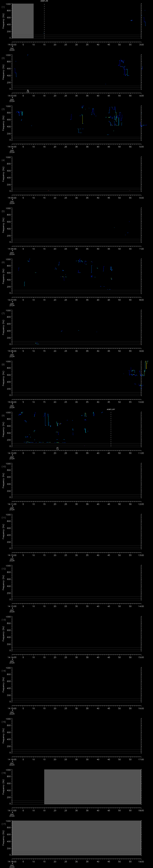Click the 1000 frequency tick of panel 4
Image resolution: width=153 pixels, height=868 pixels.
point(8,157)
